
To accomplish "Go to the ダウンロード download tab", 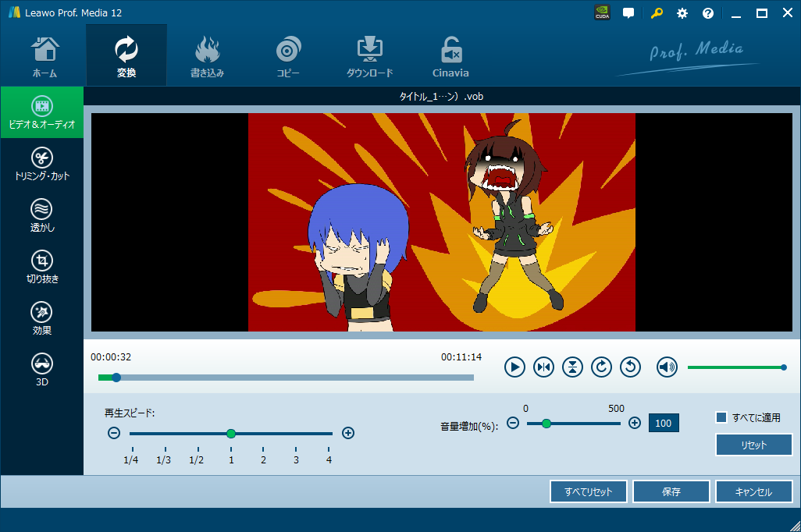I will click(x=369, y=56).
